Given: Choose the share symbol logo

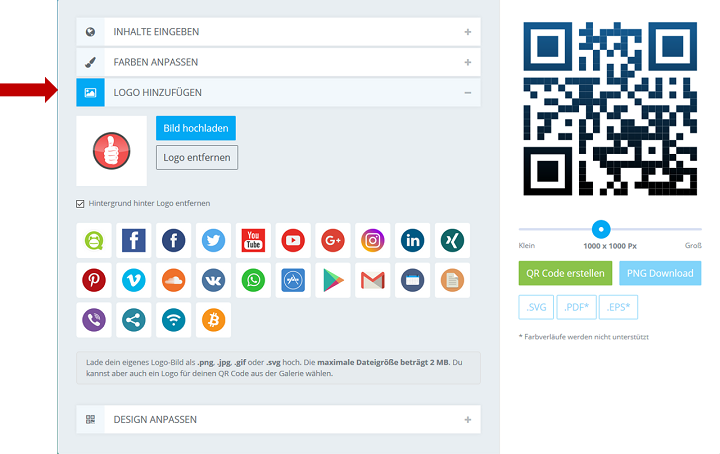Looking at the screenshot, I should click(134, 320).
